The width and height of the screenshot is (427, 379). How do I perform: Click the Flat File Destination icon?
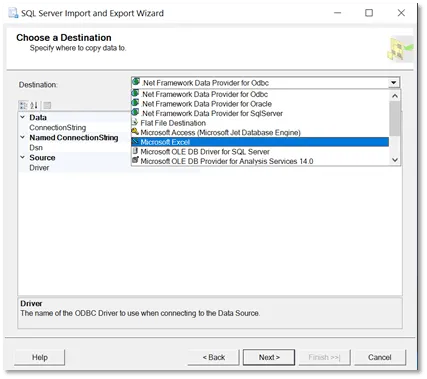(135, 123)
